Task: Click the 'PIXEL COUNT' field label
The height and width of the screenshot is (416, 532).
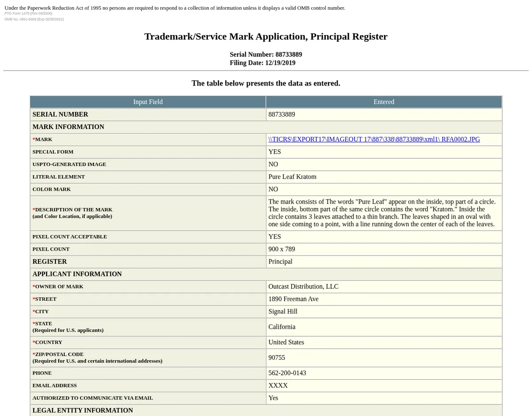Action: (x=51, y=249)
